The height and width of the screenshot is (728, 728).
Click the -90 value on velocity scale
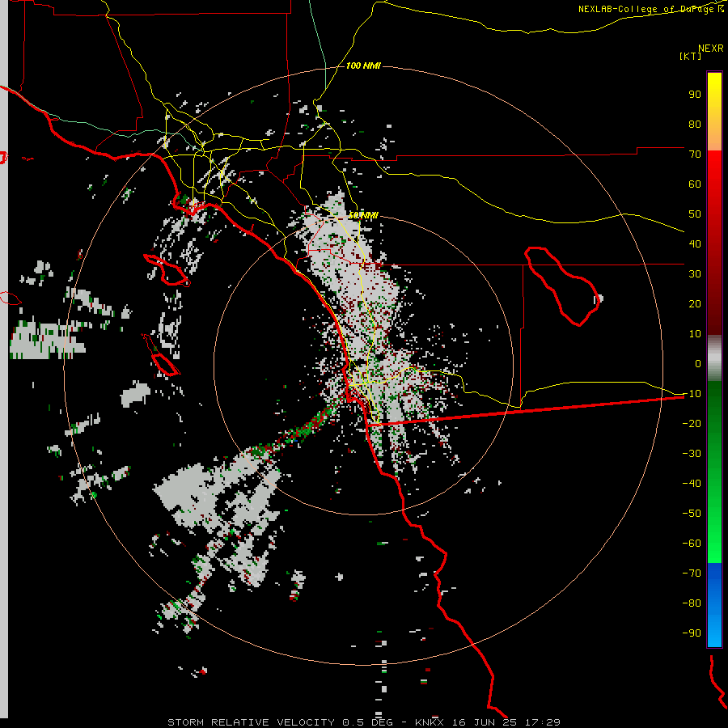pos(692,633)
